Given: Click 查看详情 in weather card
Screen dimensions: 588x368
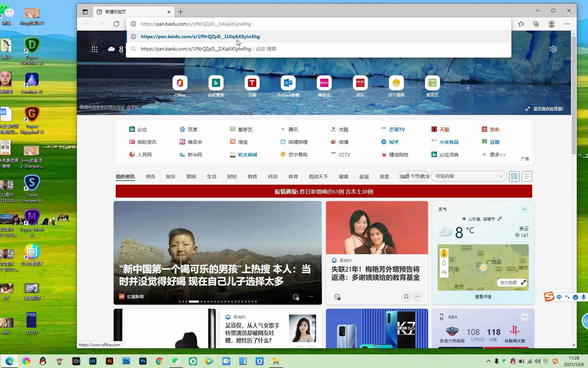Looking at the screenshot, I should [483, 297].
